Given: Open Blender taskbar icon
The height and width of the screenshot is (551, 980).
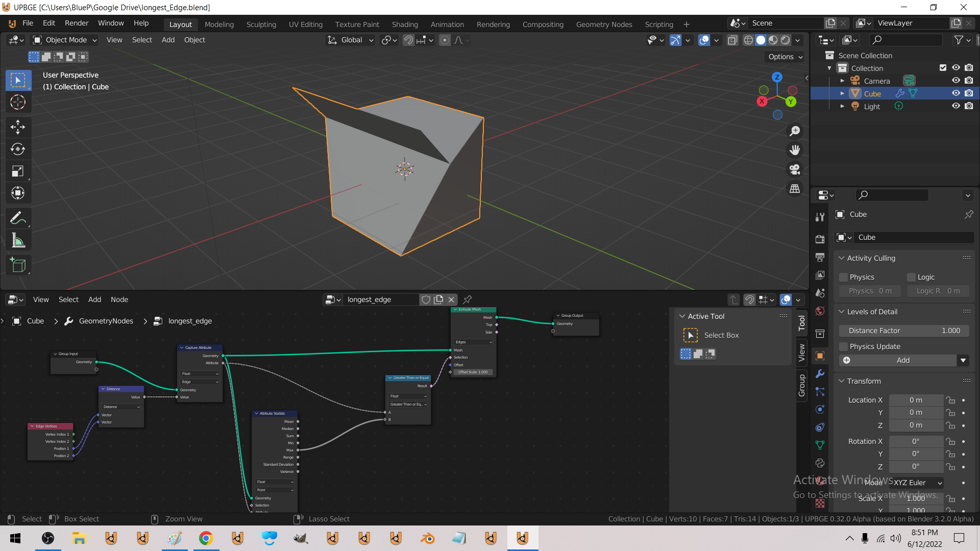Looking at the screenshot, I should click(x=428, y=538).
